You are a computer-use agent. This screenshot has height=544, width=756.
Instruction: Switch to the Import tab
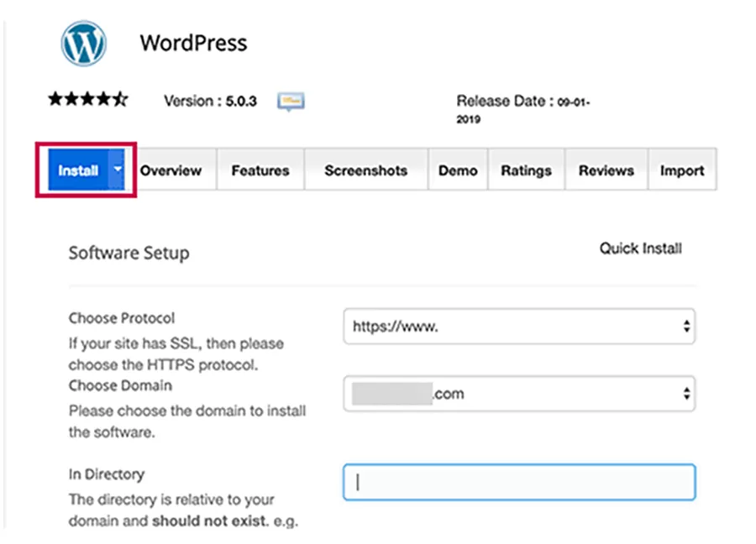(682, 170)
